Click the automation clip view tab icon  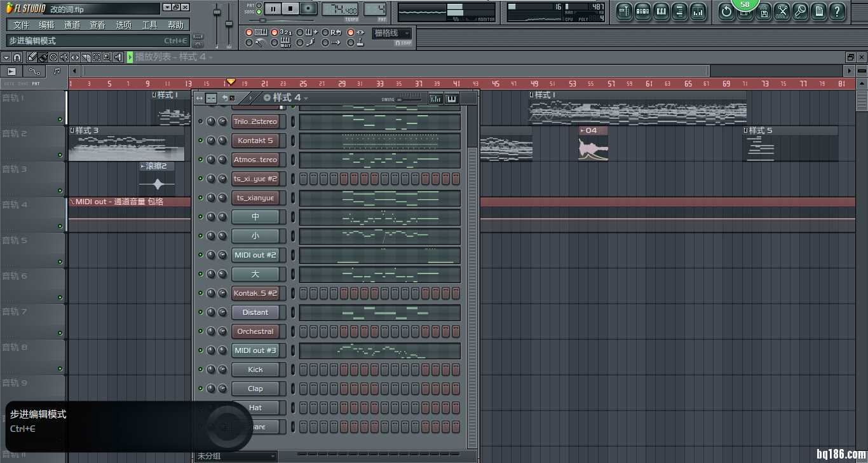pyautogui.click(x=34, y=71)
